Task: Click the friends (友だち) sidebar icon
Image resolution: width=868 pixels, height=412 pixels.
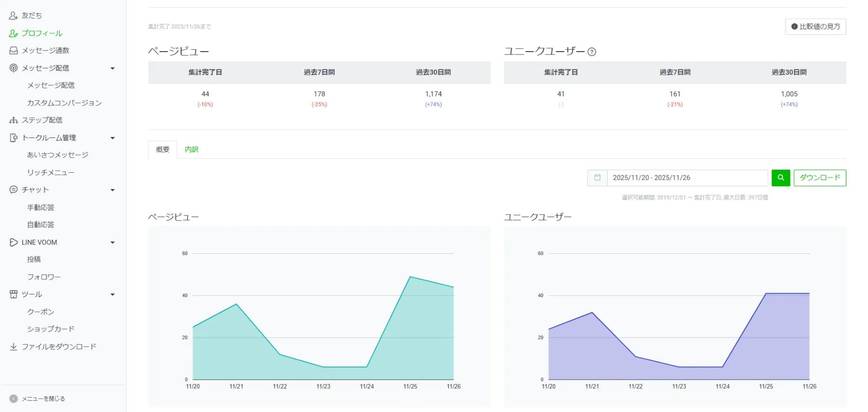Action: point(14,16)
